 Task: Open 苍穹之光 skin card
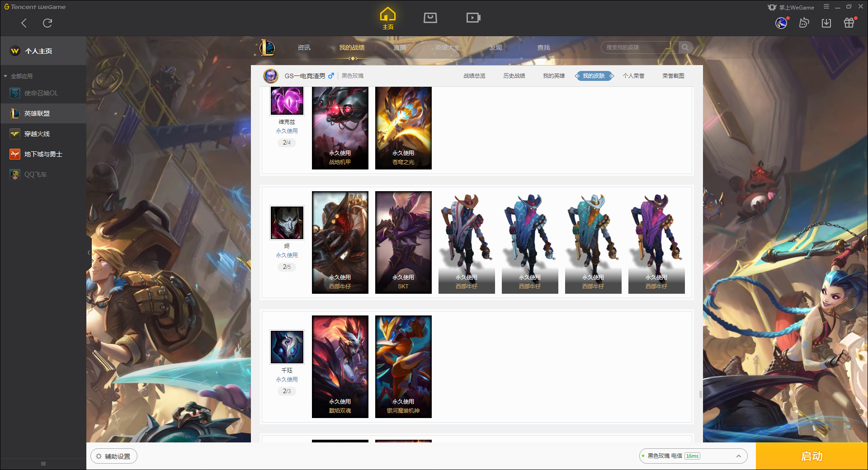(x=403, y=128)
